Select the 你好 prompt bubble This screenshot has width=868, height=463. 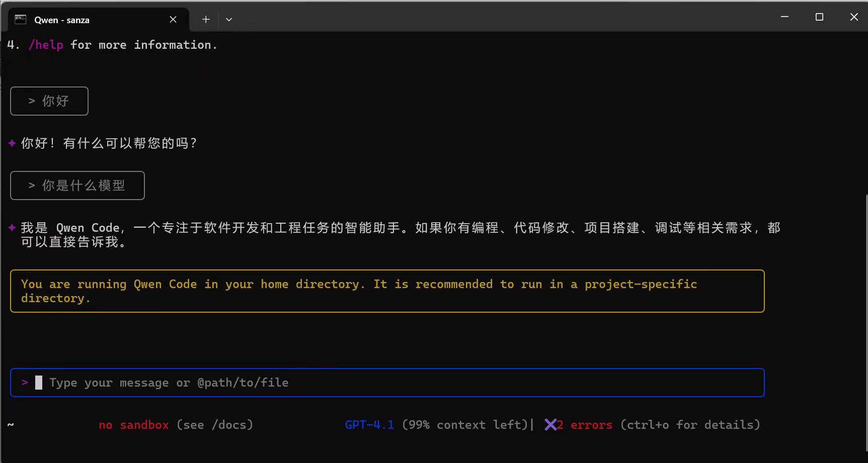click(49, 101)
